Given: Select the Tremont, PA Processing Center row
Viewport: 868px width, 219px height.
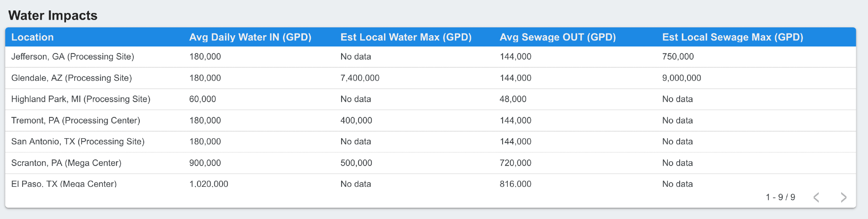Looking at the screenshot, I should (x=76, y=120).
